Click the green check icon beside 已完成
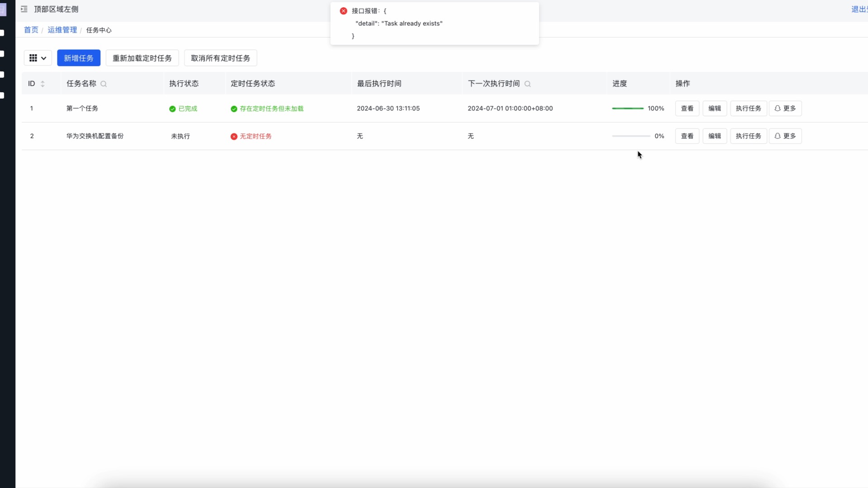Image resolution: width=868 pixels, height=488 pixels. coord(172,109)
